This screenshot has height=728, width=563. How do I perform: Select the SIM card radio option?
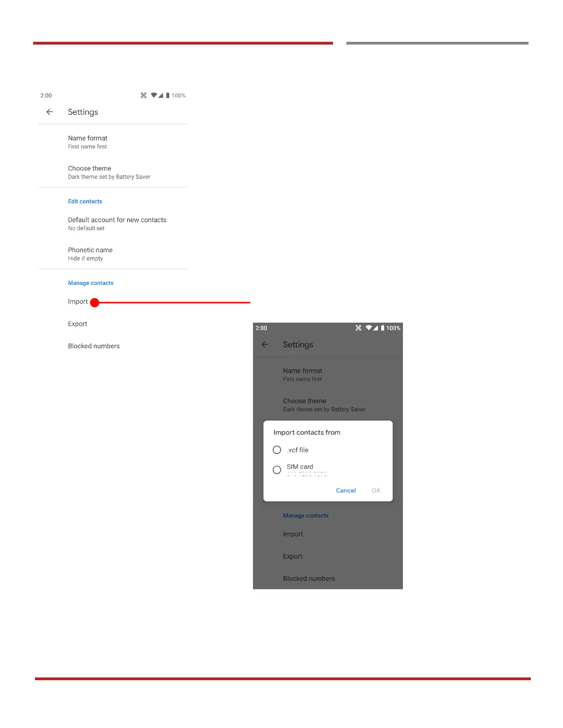click(277, 470)
